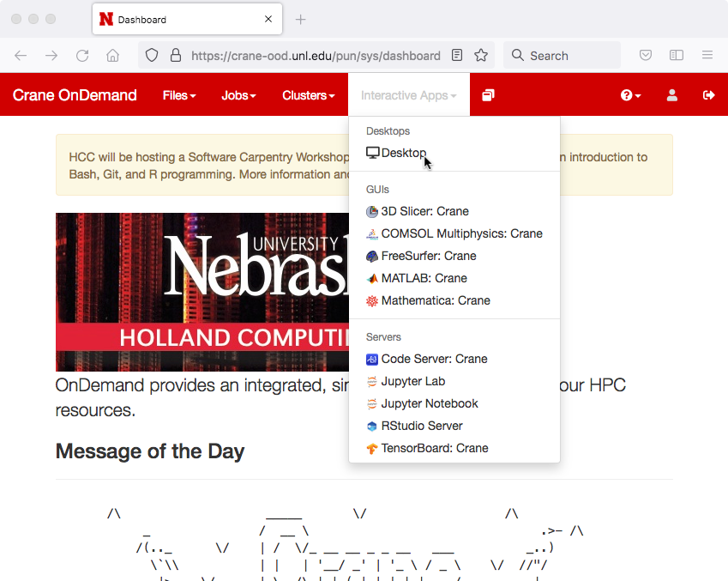The width and height of the screenshot is (728, 581).
Task: Choose Jupyter Lab under Servers
Action: tap(412, 381)
